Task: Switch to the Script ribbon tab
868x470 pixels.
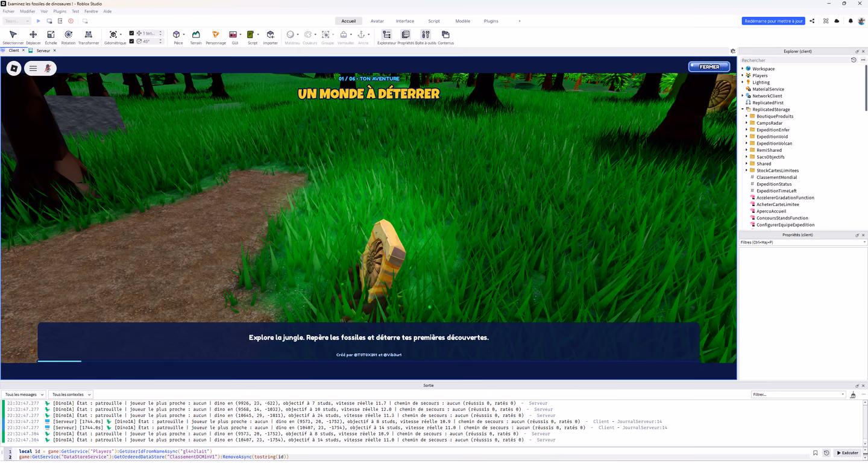Action: coord(434,21)
